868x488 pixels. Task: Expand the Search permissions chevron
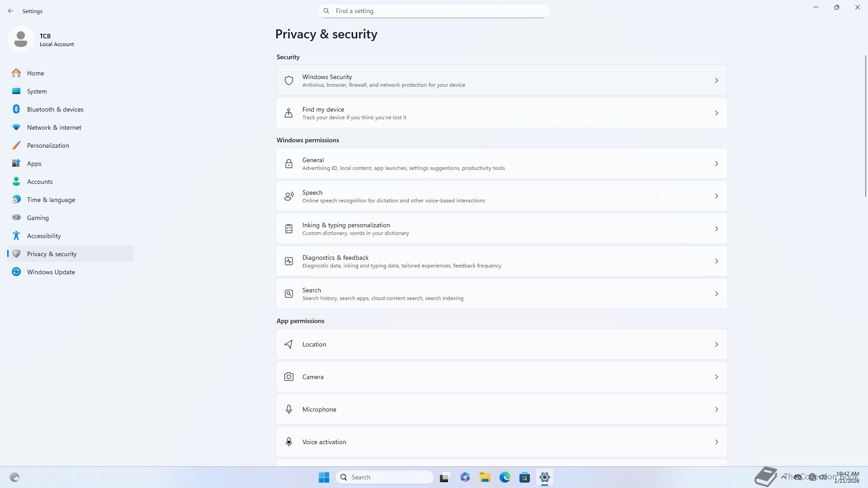pyautogui.click(x=716, y=294)
